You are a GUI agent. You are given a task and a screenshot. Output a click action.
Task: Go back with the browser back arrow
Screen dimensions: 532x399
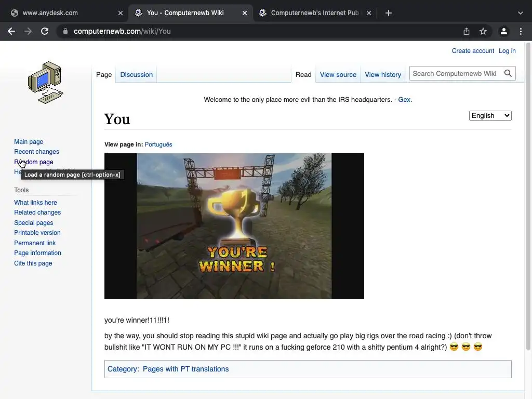coord(11,31)
